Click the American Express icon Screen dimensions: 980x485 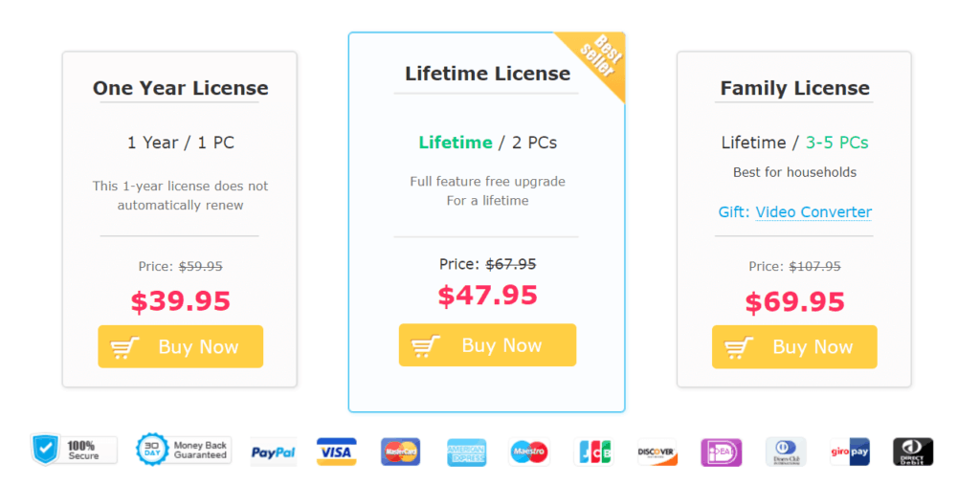click(466, 452)
